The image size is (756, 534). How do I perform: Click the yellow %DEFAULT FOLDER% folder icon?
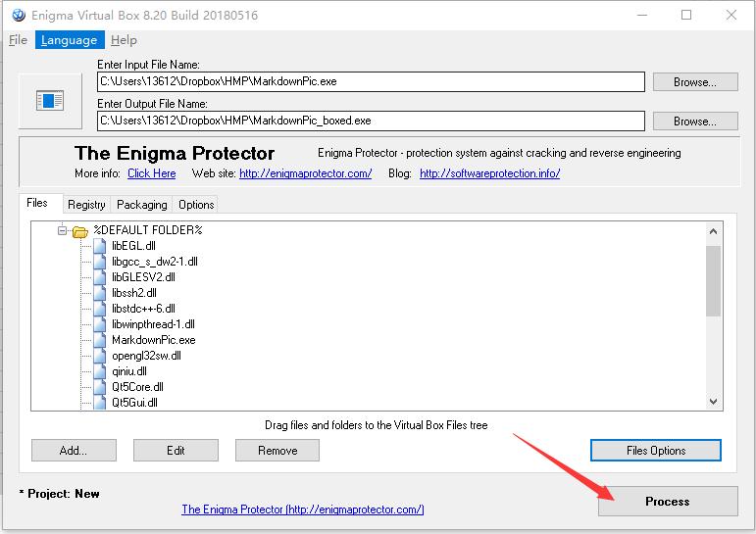click(x=80, y=232)
